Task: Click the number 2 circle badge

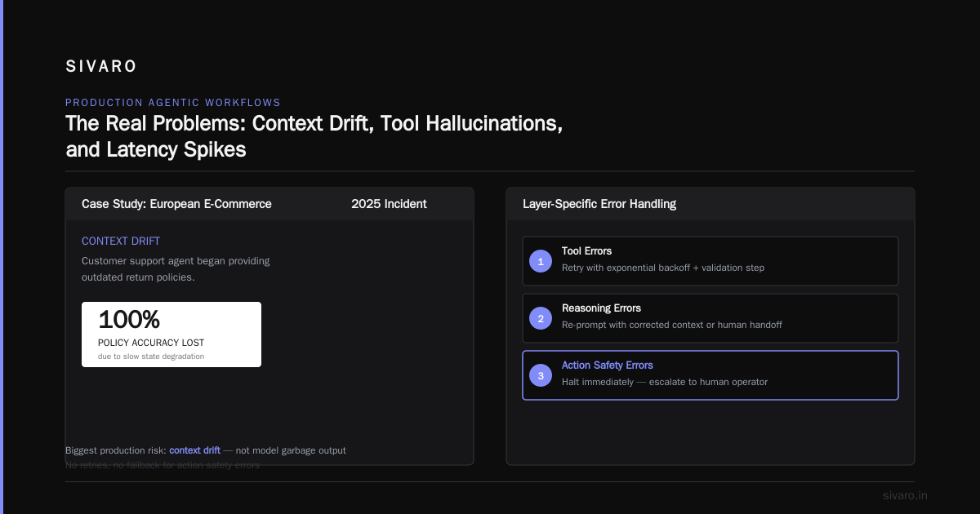Action: [541, 318]
